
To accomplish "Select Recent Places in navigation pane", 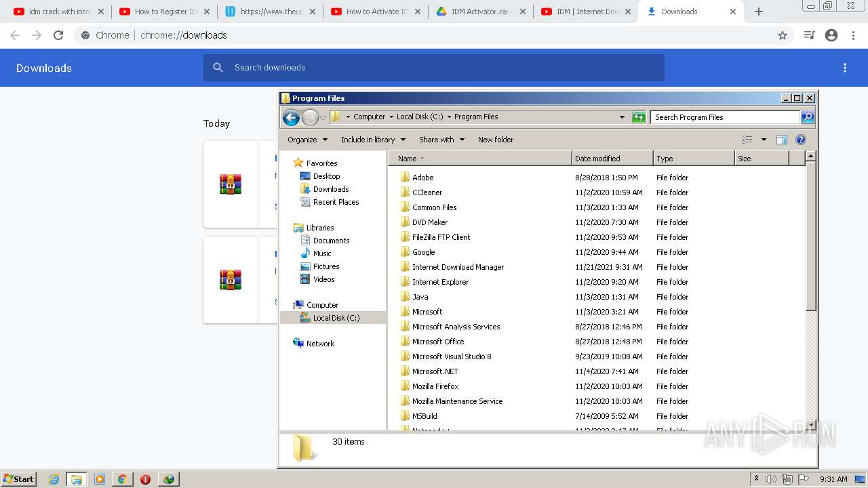I will point(336,202).
